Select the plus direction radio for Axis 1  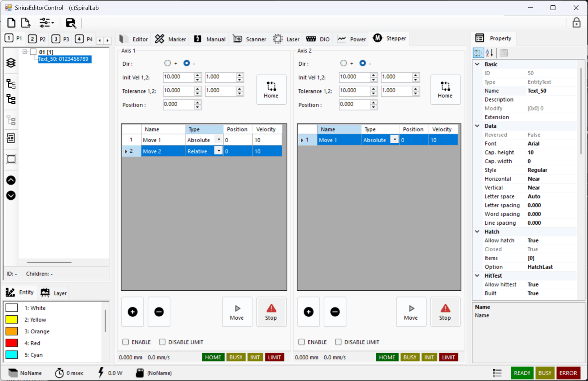(167, 63)
